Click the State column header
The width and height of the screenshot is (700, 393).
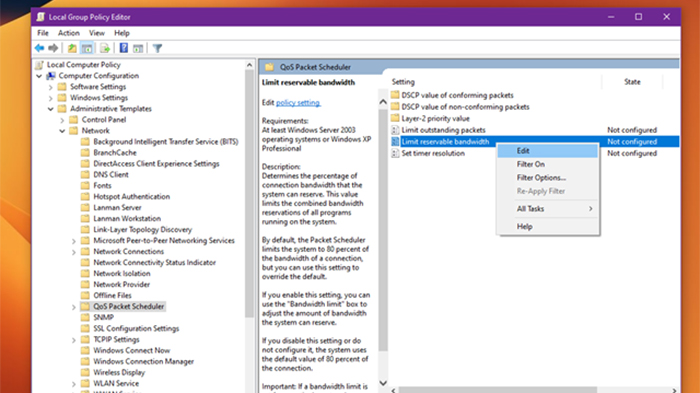click(x=632, y=82)
